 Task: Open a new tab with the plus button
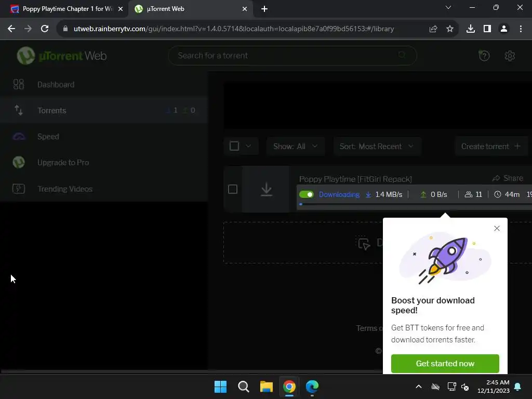coord(264,9)
